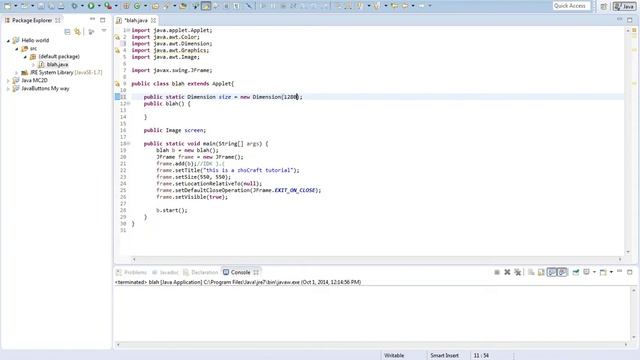
Task: Click the Search flashlight toolbar icon
Action: click(x=167, y=6)
